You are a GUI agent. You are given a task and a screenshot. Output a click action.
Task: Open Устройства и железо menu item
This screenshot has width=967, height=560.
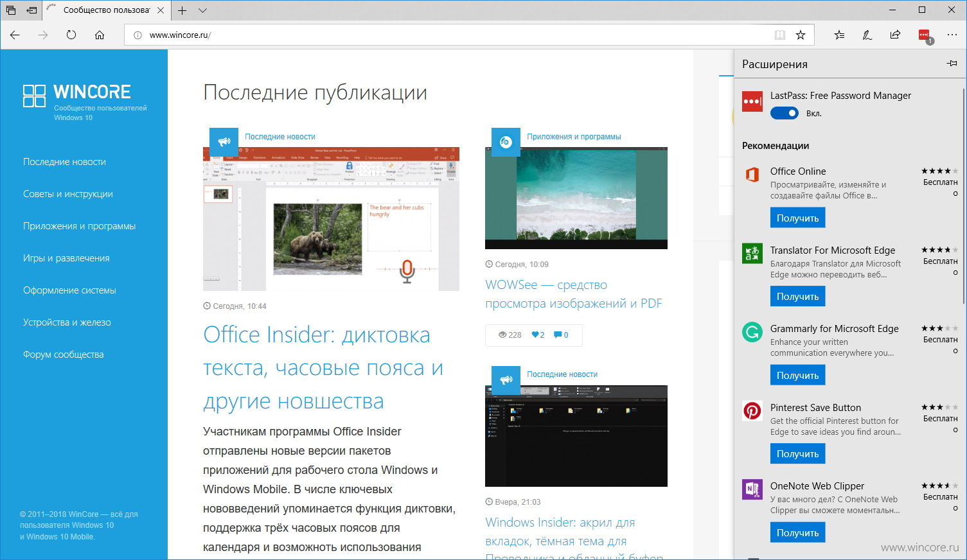click(67, 322)
